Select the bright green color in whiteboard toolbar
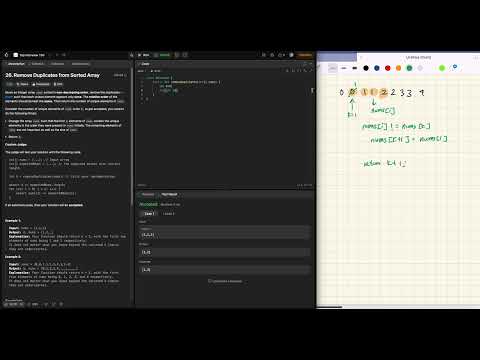This screenshot has height=360, width=480. tap(442, 68)
